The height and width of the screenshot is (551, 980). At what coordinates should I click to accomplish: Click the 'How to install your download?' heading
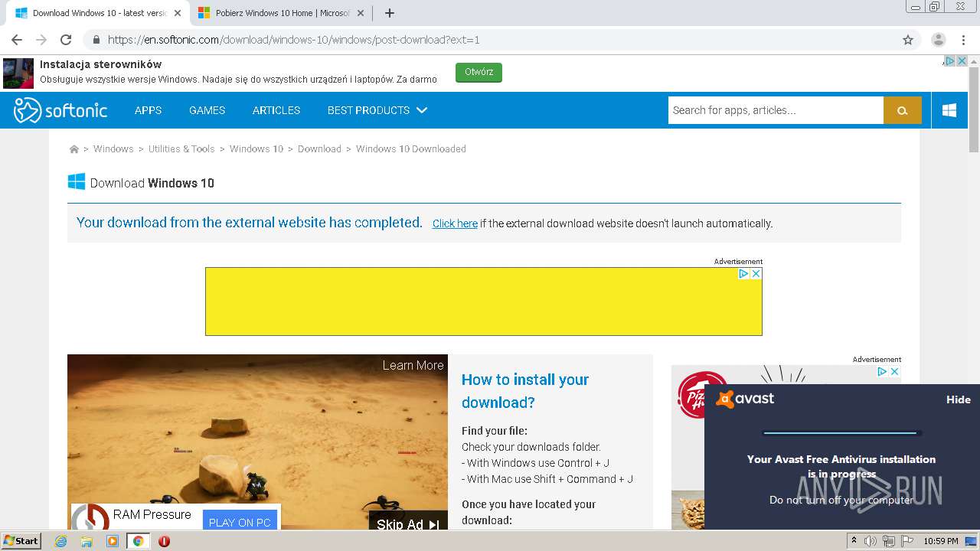click(x=525, y=391)
